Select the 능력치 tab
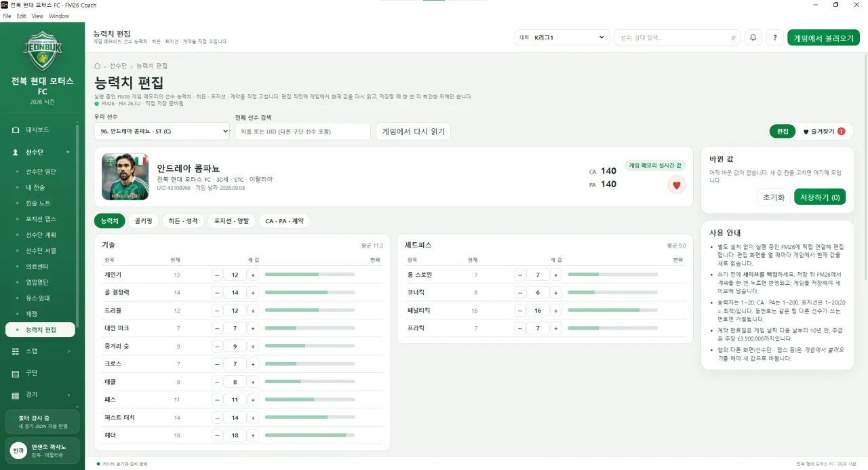Image resolution: width=868 pixels, height=470 pixels. [109, 221]
